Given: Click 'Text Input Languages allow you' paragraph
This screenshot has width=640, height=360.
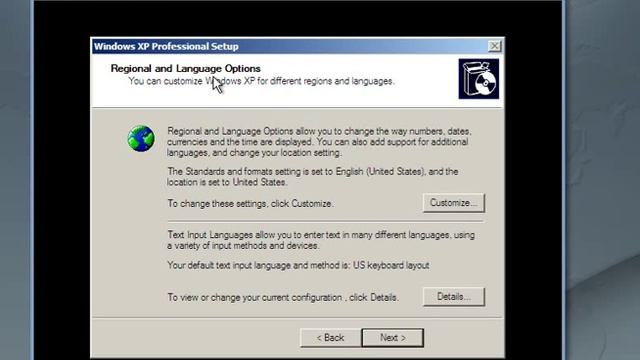Looking at the screenshot, I should click(x=321, y=240).
